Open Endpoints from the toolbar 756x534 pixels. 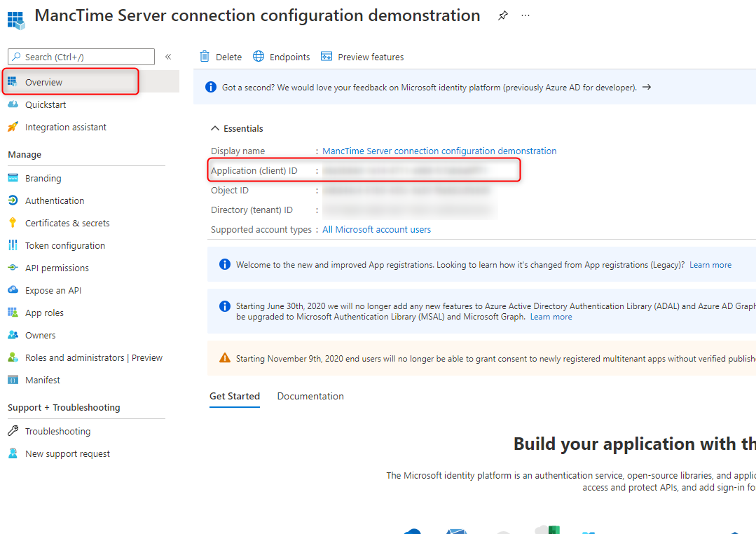(x=281, y=57)
